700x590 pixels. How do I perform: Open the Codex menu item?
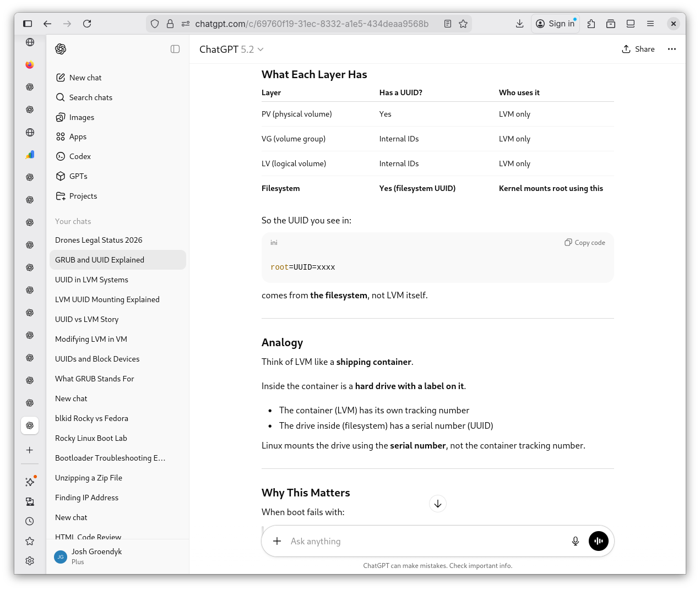[80, 156]
